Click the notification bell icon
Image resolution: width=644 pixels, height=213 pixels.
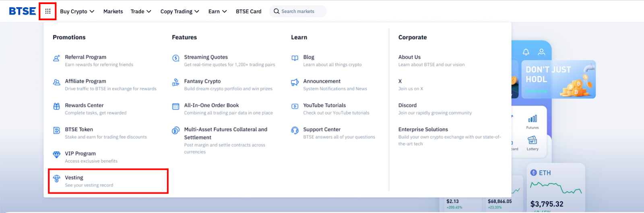point(526,52)
